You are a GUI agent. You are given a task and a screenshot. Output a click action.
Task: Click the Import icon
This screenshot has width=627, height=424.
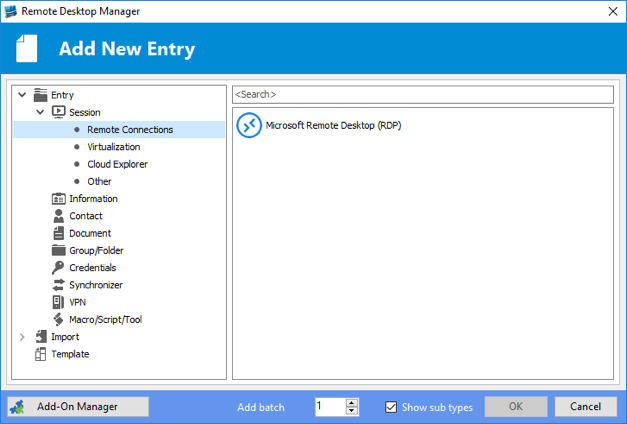40,337
